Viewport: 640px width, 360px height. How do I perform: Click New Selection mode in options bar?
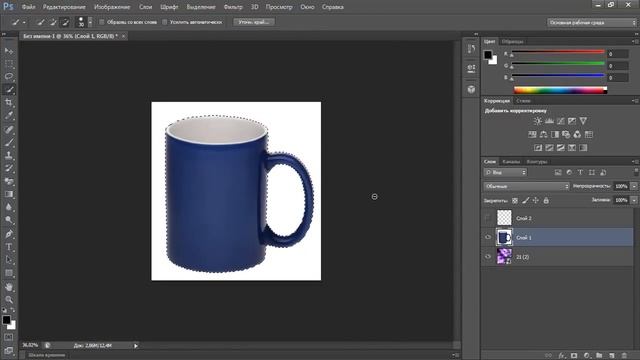coord(41,22)
